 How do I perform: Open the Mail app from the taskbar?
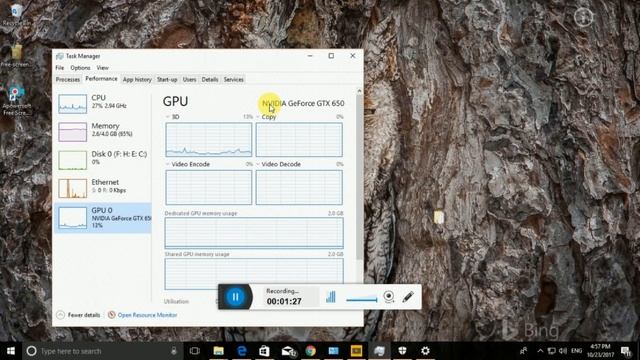(288, 351)
